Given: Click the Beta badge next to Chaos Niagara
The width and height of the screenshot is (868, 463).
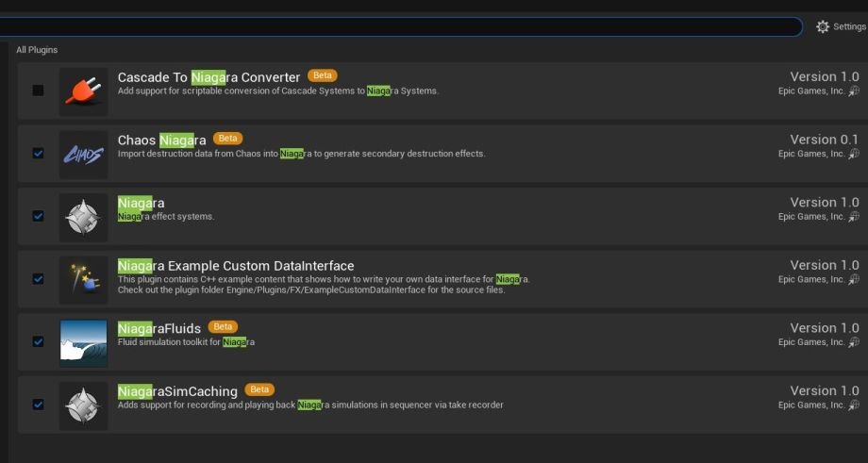Looking at the screenshot, I should coord(227,139).
